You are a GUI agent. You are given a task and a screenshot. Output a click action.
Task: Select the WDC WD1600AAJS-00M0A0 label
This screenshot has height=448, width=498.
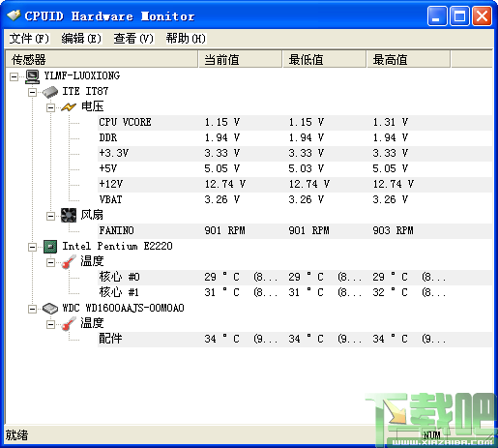(x=123, y=309)
